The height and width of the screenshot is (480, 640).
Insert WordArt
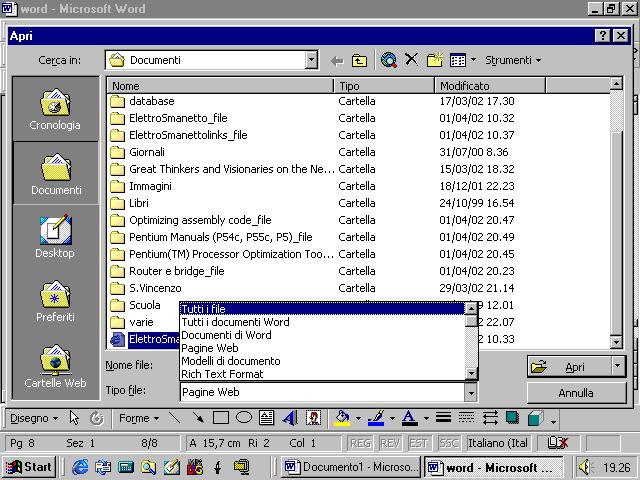pyautogui.click(x=290, y=418)
